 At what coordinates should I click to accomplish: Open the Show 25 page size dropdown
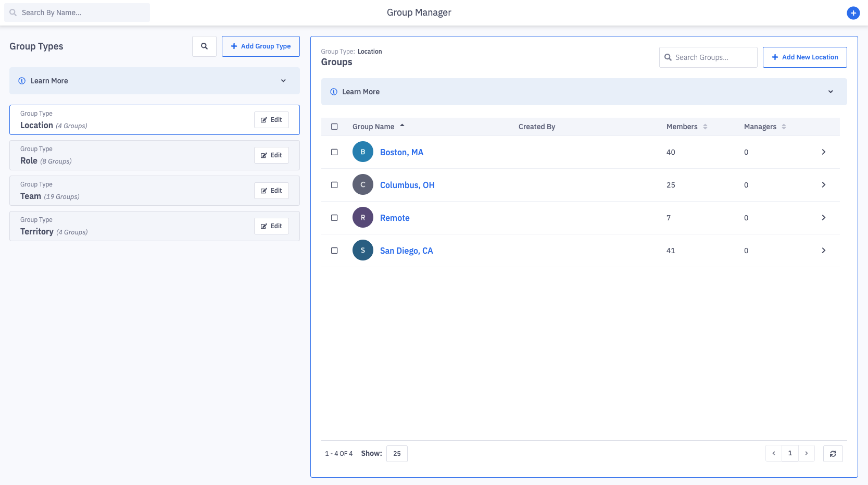point(397,454)
